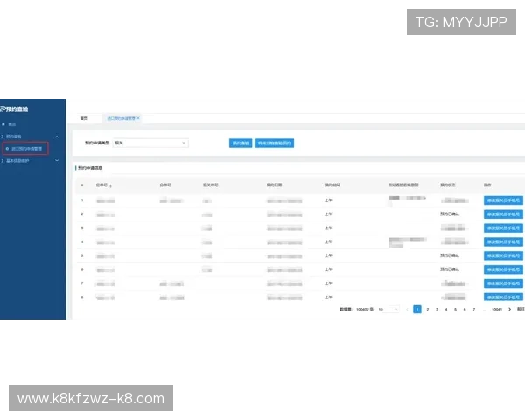Click the sort arrows on 总单号 column
Image resolution: width=525 pixels, height=420 pixels.
point(110,185)
